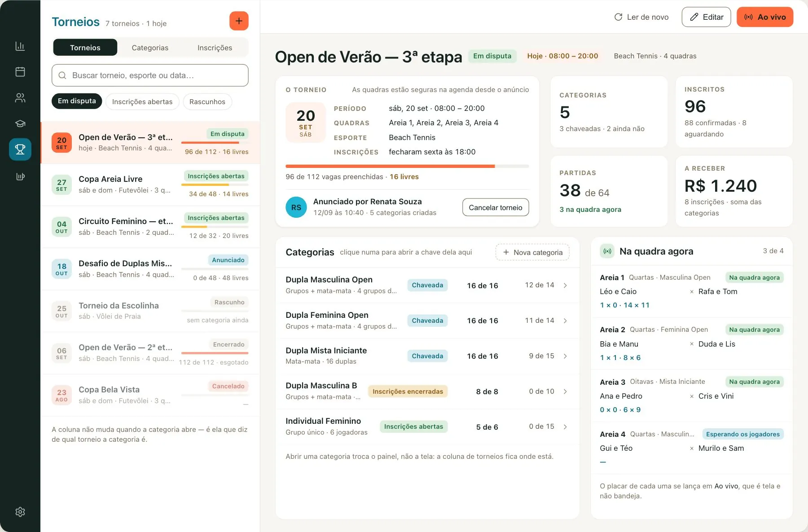
Task: Expand Dupla Masculina Open row chevron
Action: 565,286
